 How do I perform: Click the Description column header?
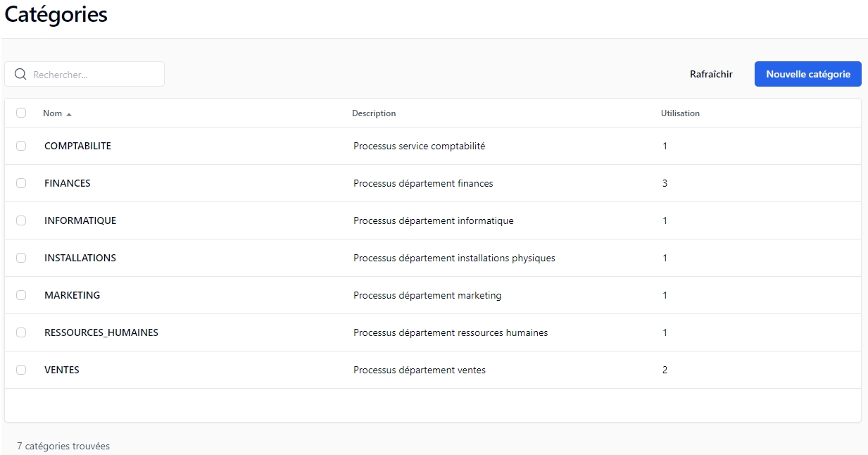pyautogui.click(x=374, y=113)
